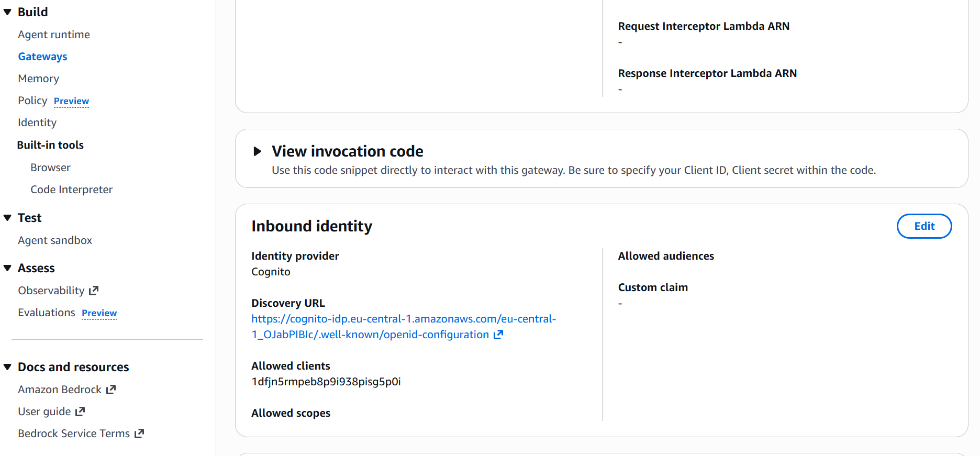Select Gateways in the sidebar
Image resolution: width=980 pixels, height=456 pixels.
point(42,57)
